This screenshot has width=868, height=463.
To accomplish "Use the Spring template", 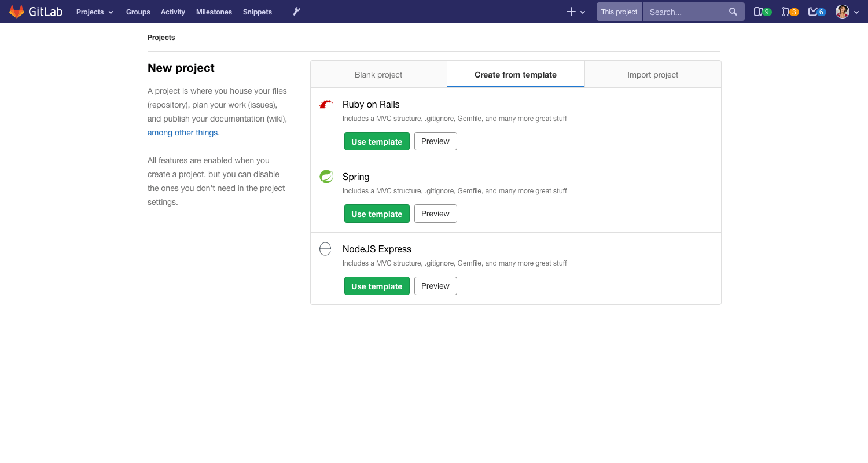I will tap(377, 214).
